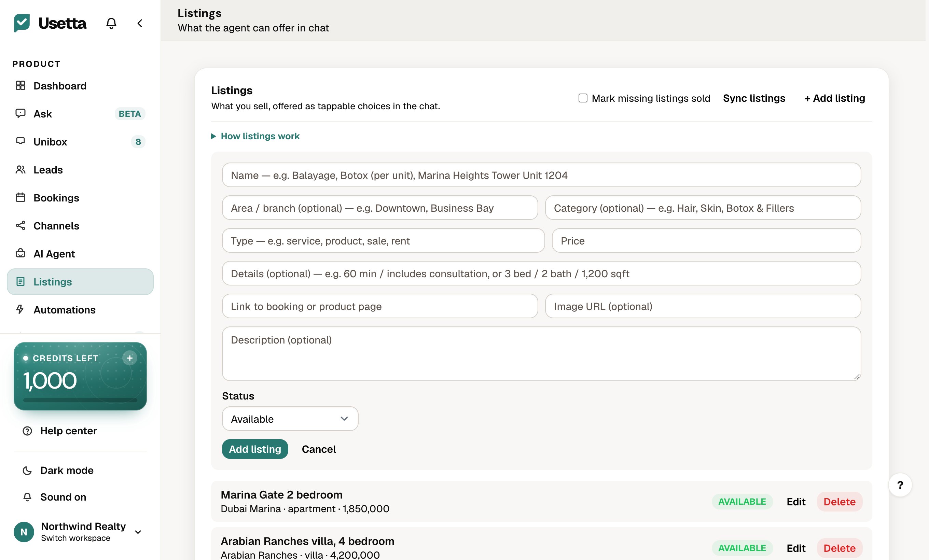Viewport: 929px width, 560px height.
Task: Cancel the new listing form
Action: (x=319, y=449)
